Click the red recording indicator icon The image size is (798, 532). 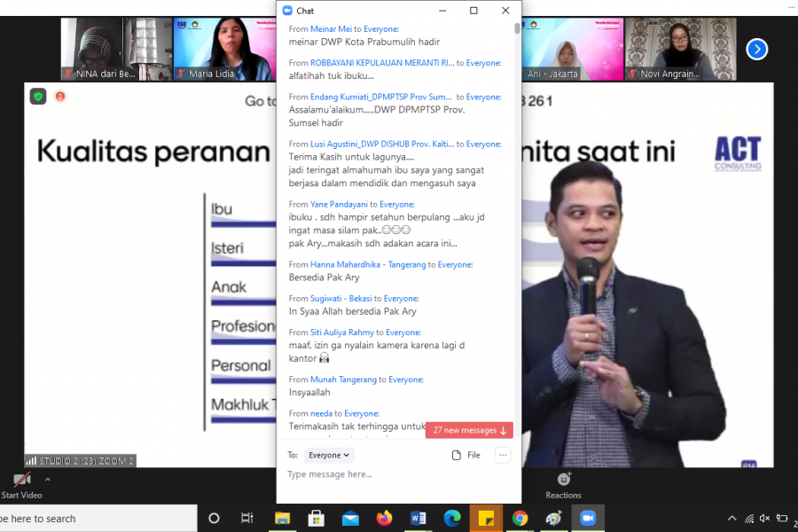click(60, 97)
